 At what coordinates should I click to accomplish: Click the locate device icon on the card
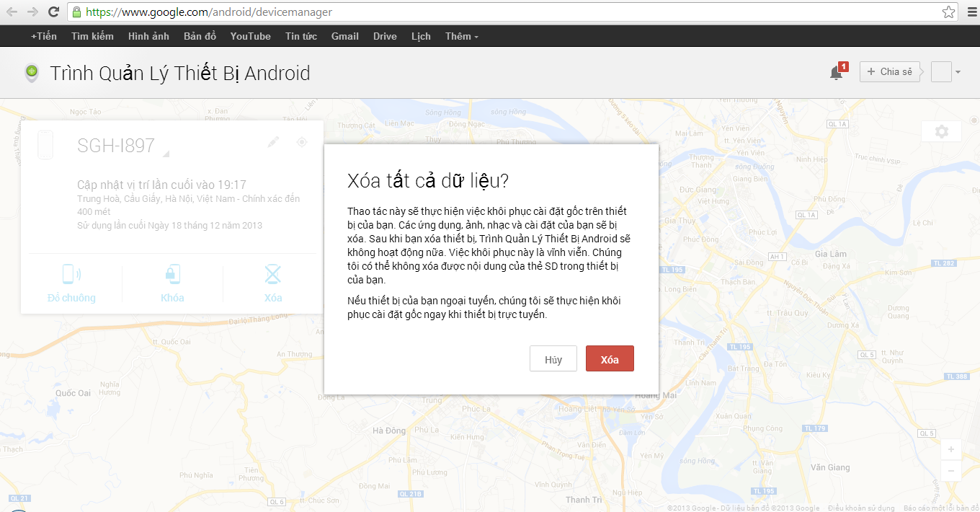[x=302, y=143]
